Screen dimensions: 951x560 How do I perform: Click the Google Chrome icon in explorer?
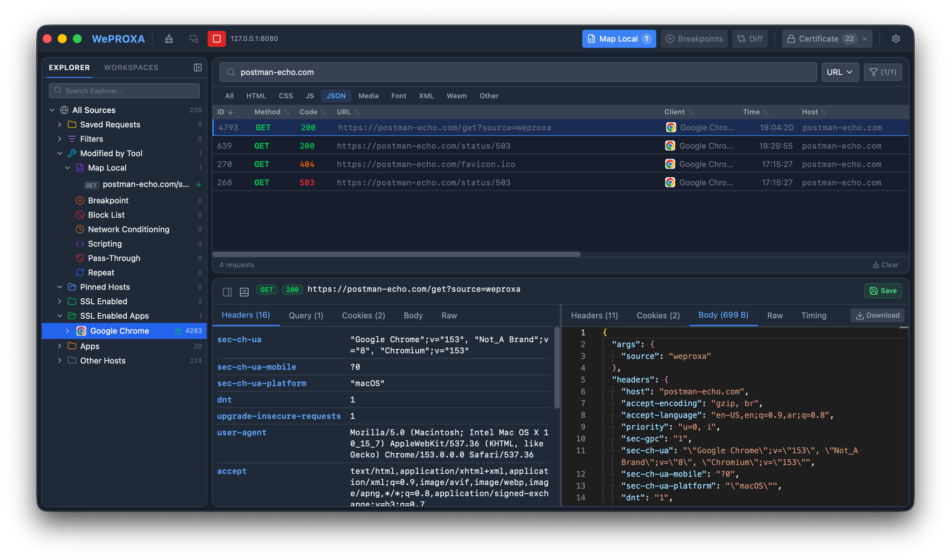point(81,331)
